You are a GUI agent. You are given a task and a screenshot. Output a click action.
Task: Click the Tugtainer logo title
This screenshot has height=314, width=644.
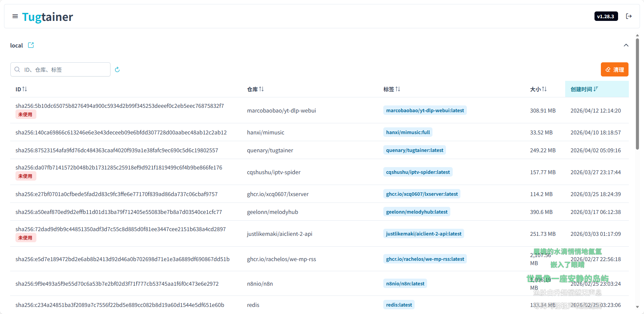(47, 17)
